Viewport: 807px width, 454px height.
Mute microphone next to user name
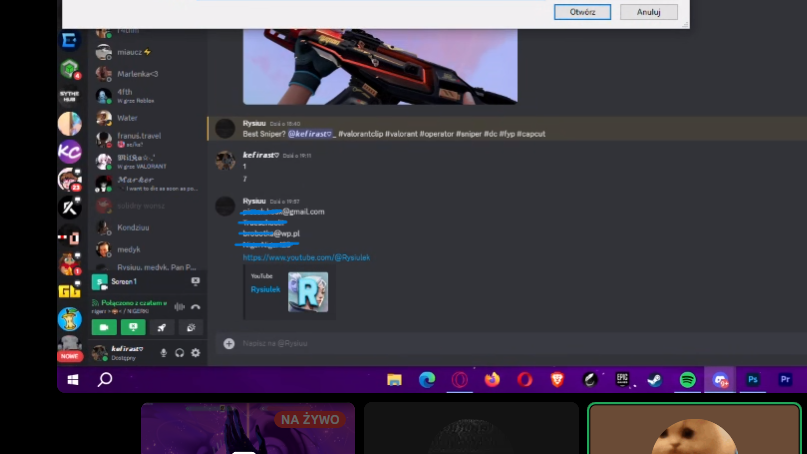click(x=164, y=352)
